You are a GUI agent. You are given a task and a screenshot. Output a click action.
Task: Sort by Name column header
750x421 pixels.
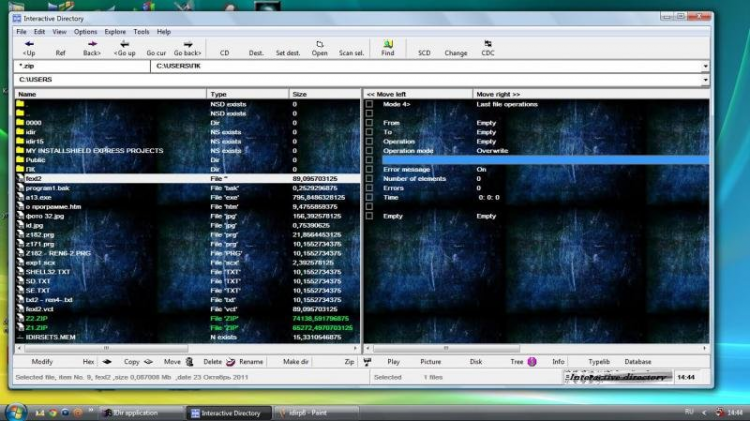click(x=110, y=94)
